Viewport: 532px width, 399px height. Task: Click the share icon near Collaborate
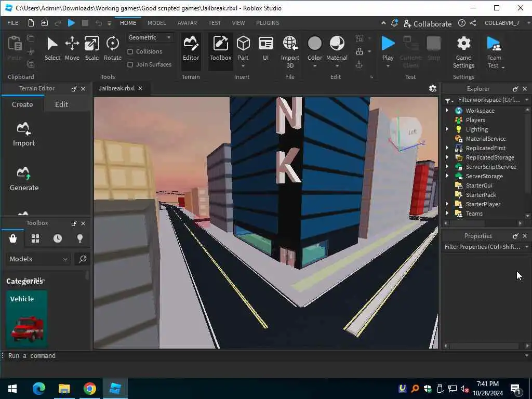[473, 23]
